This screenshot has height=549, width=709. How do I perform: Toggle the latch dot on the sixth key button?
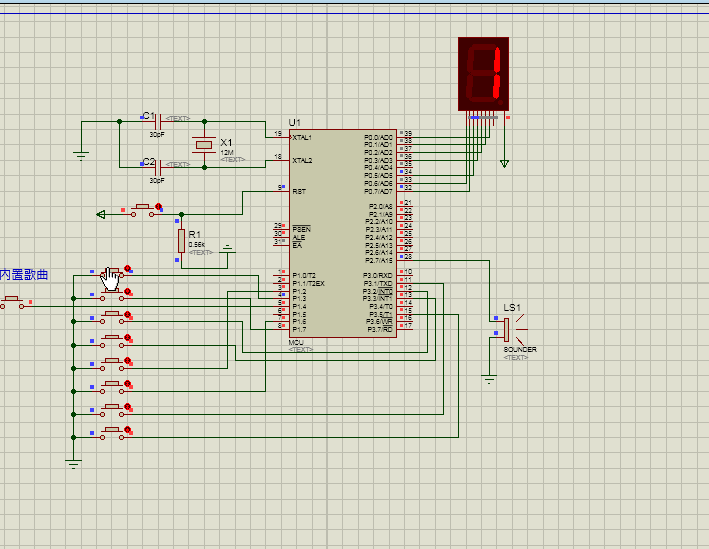[128, 383]
